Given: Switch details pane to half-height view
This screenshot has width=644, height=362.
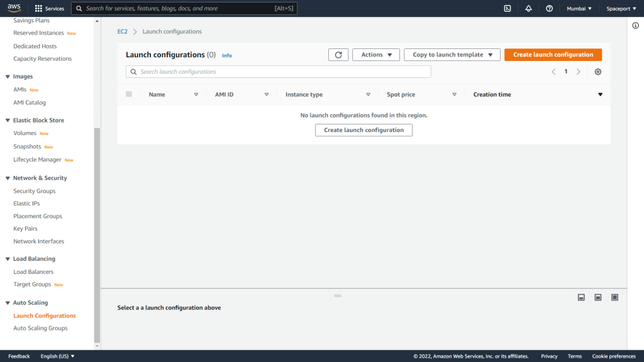Looking at the screenshot, I should tap(598, 297).
